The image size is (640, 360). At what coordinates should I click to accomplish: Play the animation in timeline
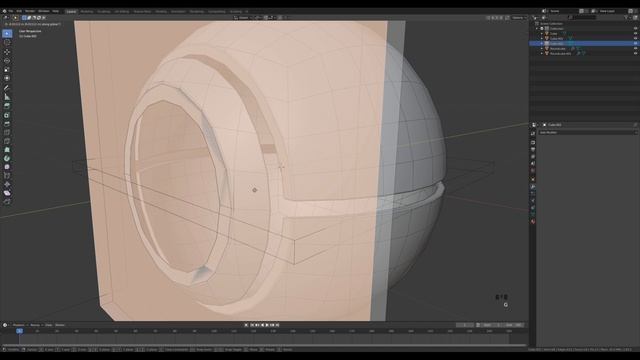point(267,325)
